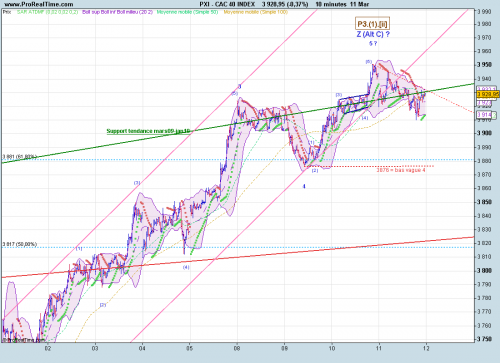Image resolution: width=500 pixels, height=363 pixels.
Task: Select the PXI - CAC 40 INDEX title
Action: click(227, 4)
